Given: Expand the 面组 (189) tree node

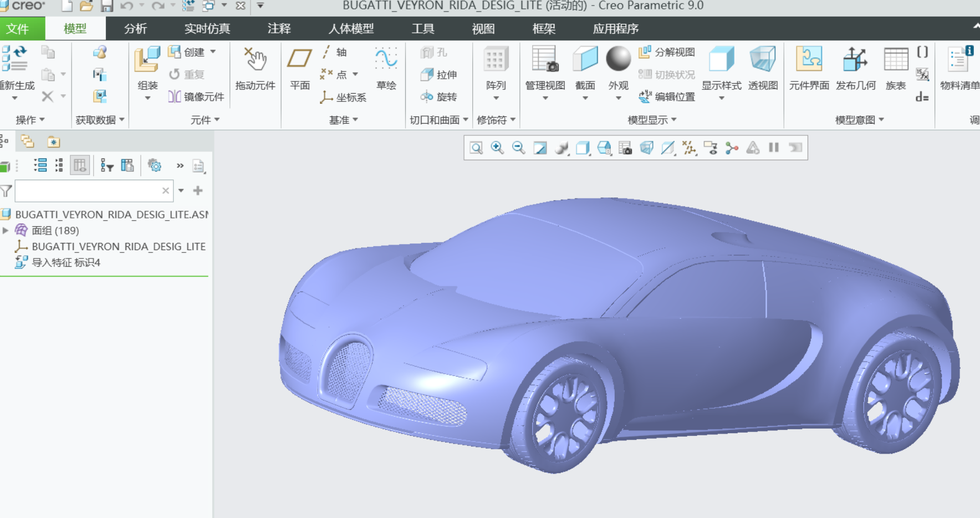Looking at the screenshot, I should point(6,230).
